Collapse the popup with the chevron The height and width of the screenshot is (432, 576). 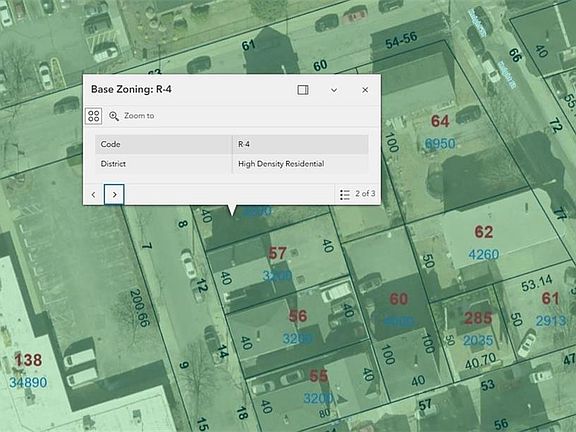point(334,90)
